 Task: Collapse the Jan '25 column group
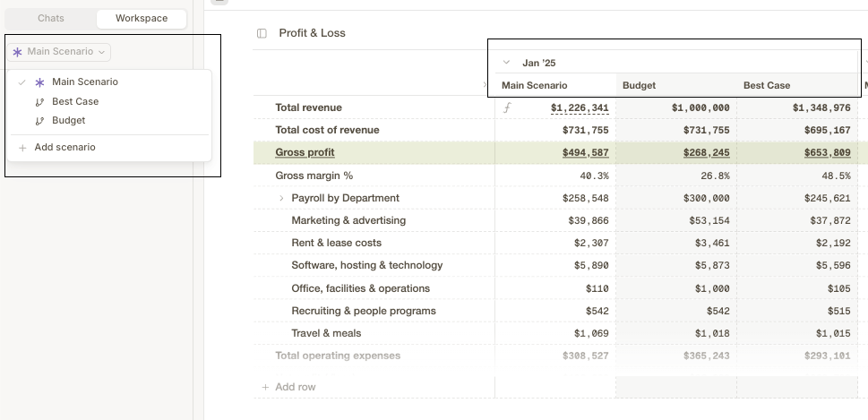tap(506, 63)
